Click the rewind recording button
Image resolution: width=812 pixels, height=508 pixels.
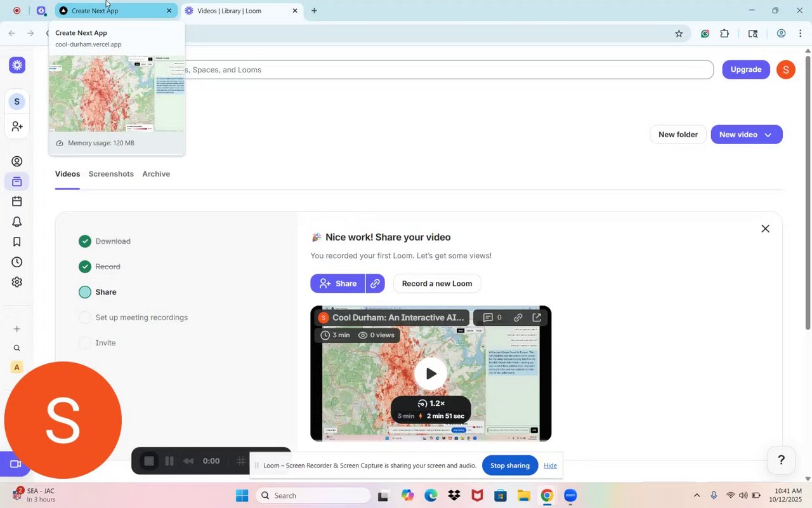click(x=188, y=461)
